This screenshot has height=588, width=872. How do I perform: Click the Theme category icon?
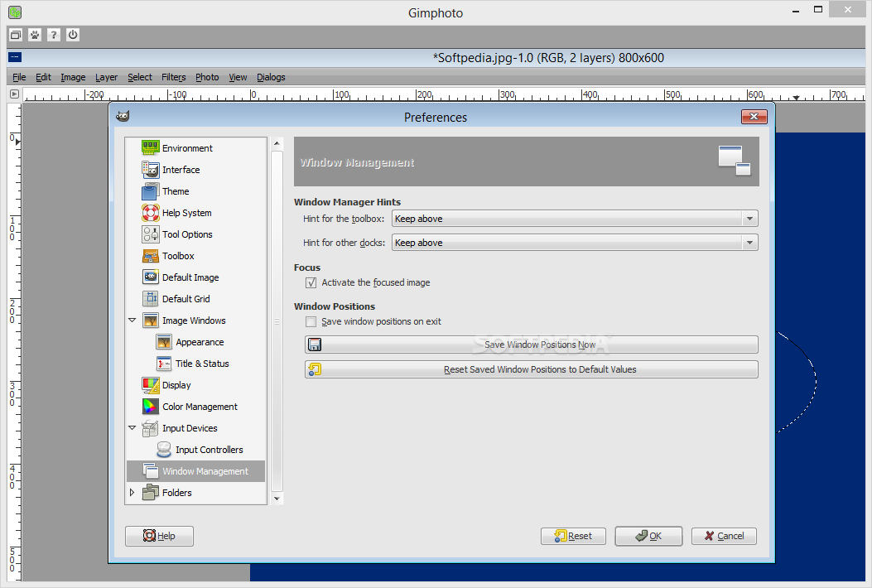[x=151, y=191]
